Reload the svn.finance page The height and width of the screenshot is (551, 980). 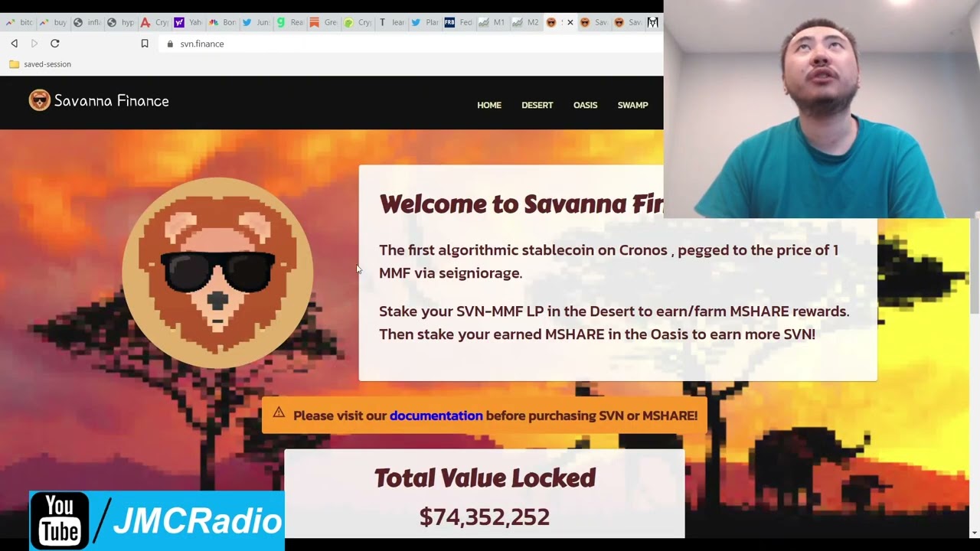click(x=54, y=44)
